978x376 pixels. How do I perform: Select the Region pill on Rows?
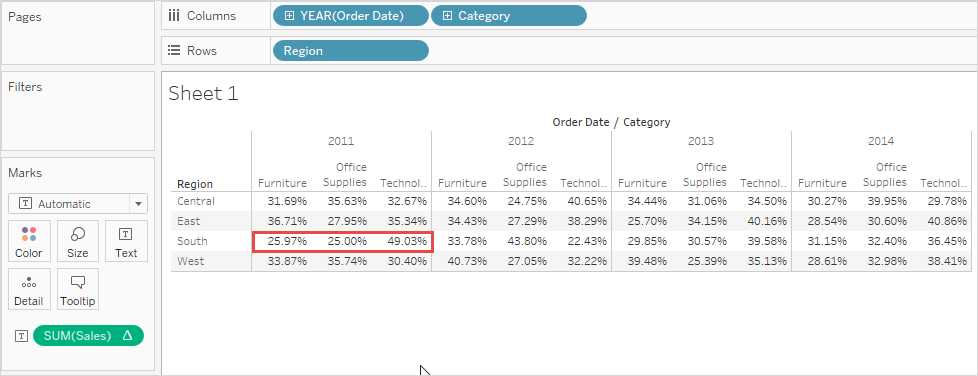pyautogui.click(x=351, y=51)
